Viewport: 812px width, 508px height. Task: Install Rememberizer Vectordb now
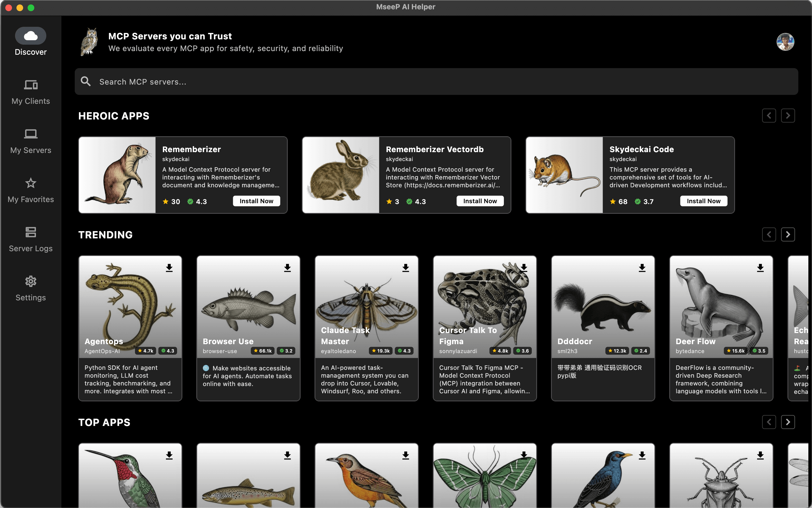tap(480, 201)
